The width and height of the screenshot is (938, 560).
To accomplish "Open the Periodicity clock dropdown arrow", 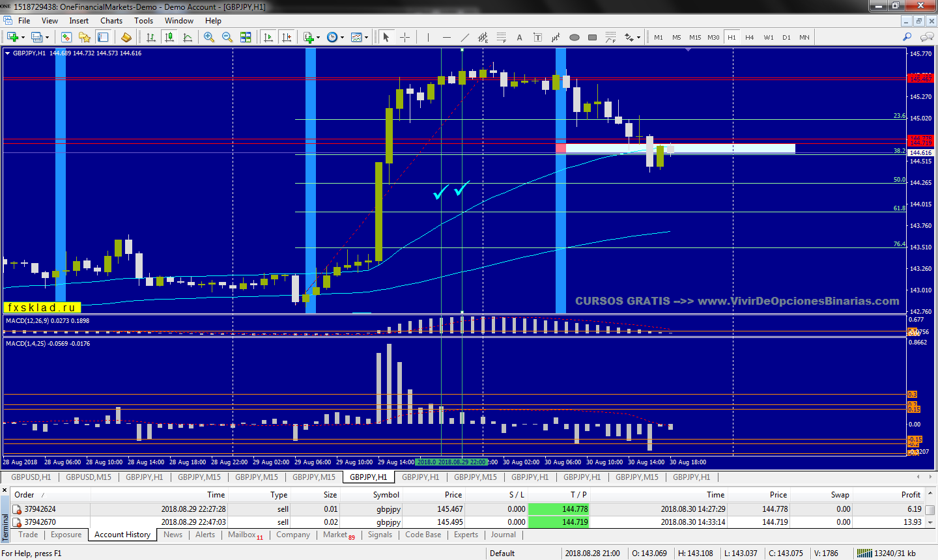I will coord(343,37).
